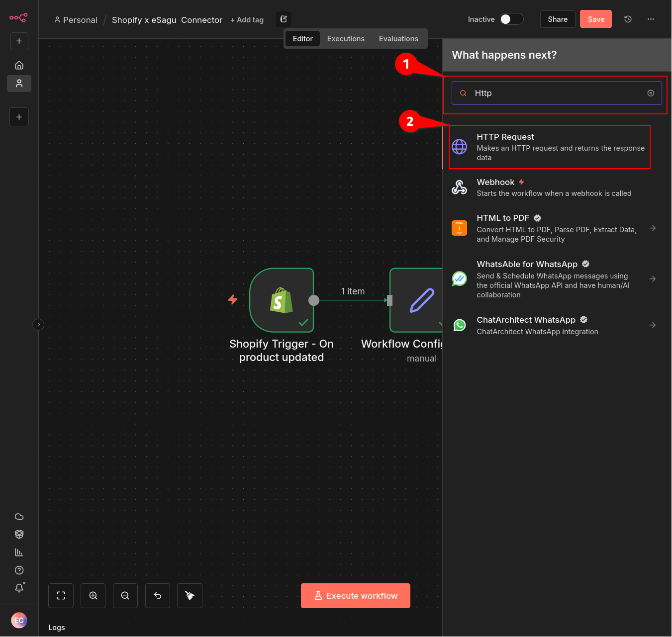Click the Shopify node success checkmark
This screenshot has height=637, width=672.
point(303,322)
